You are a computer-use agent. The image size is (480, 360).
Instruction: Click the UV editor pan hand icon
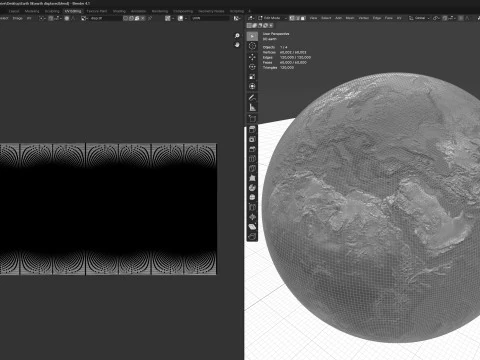pyautogui.click(x=237, y=45)
